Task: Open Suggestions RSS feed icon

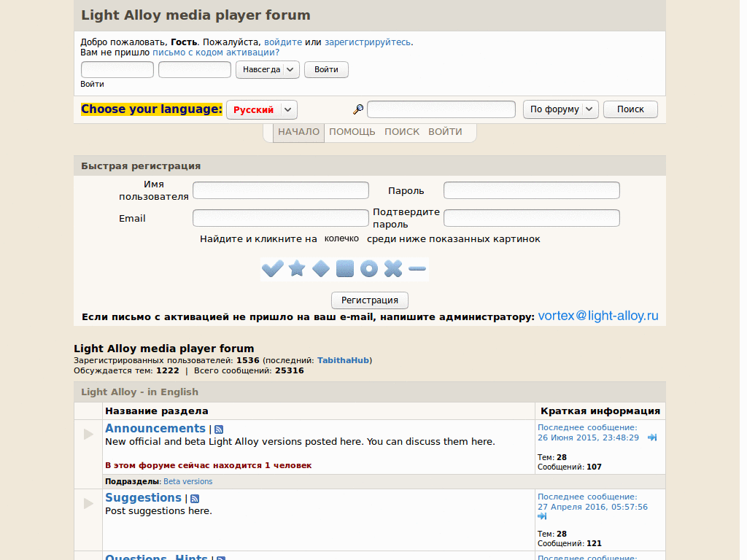Action: 195,499
